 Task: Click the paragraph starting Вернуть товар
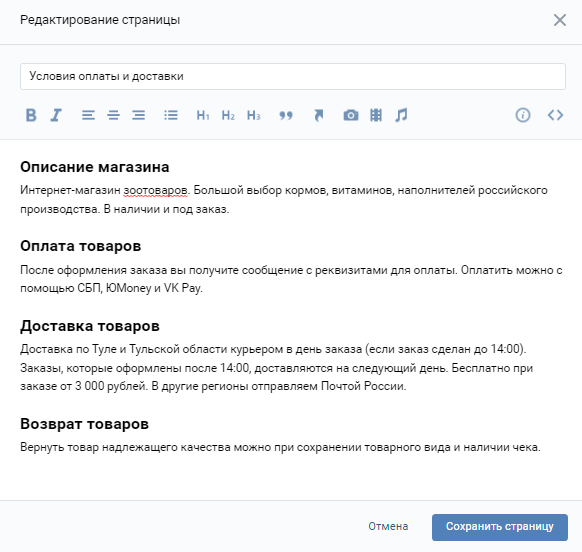280,447
